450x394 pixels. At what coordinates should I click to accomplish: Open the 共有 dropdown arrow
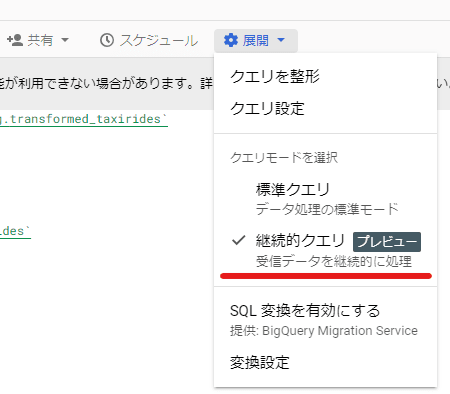pyautogui.click(x=65, y=40)
